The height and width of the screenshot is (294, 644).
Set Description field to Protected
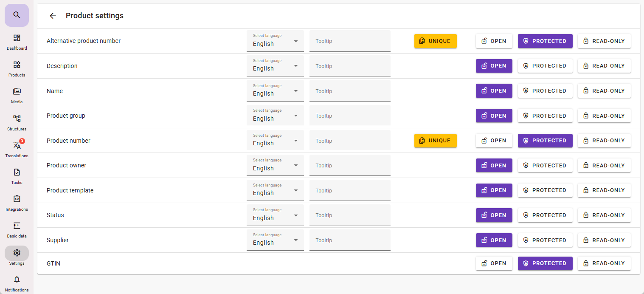tap(545, 66)
